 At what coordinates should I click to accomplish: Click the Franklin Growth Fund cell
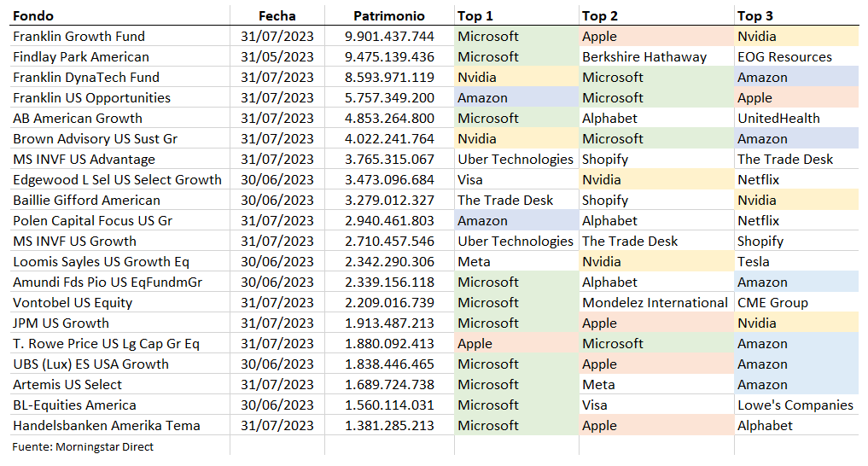79,36
